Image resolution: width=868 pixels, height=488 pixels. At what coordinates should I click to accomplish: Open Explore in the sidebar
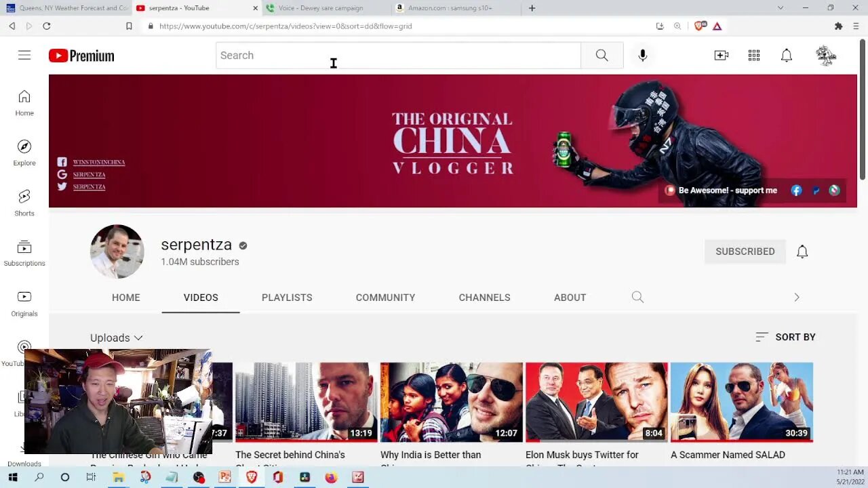(24, 153)
